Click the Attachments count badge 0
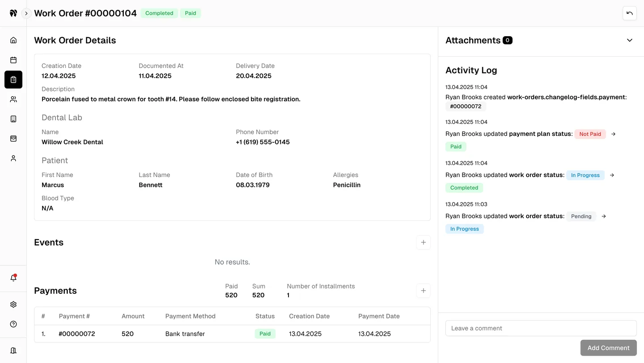This screenshot has height=363, width=644. point(508,40)
